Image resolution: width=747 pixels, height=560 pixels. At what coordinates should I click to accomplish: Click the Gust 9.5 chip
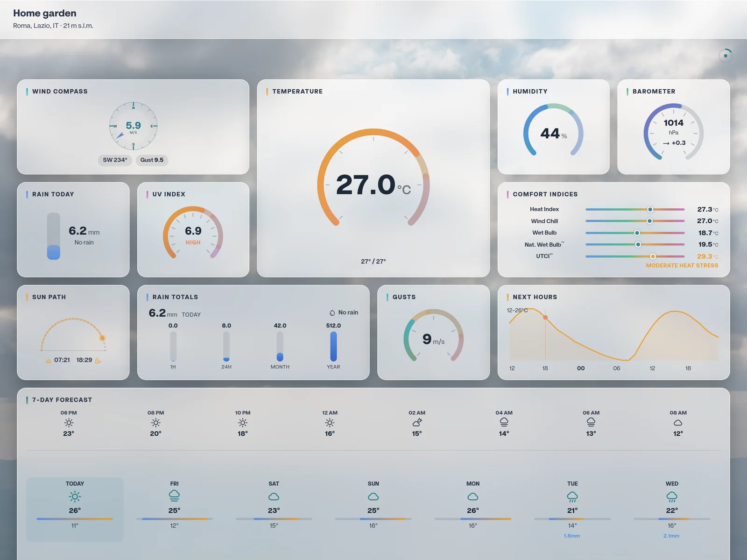click(x=152, y=160)
